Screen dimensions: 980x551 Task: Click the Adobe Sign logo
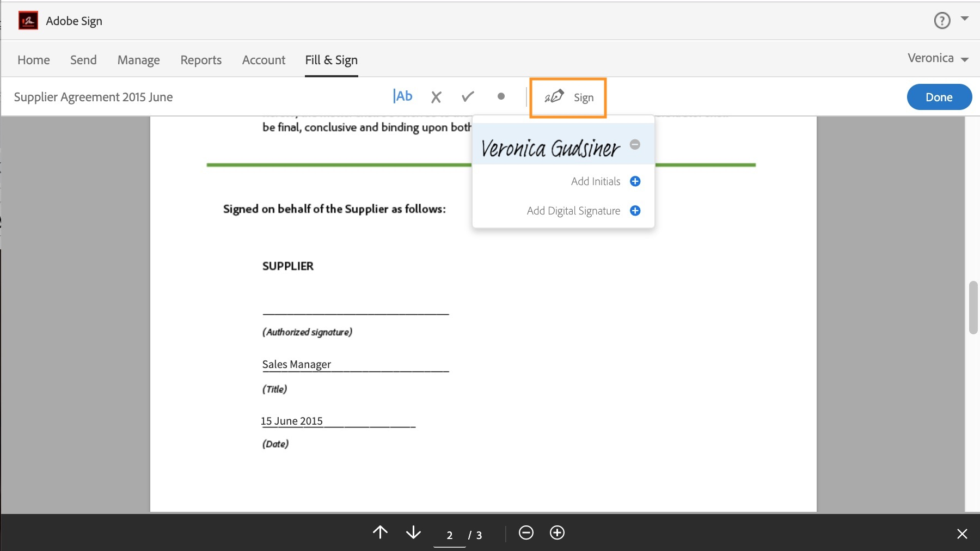(28, 20)
